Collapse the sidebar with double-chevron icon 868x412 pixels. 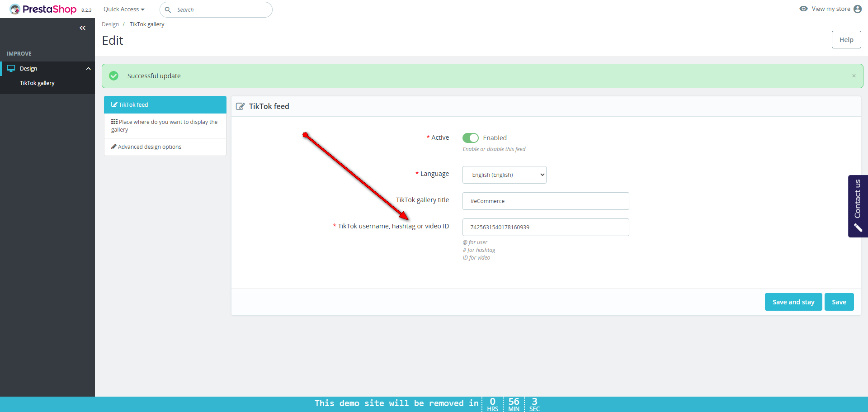pyautogui.click(x=82, y=28)
